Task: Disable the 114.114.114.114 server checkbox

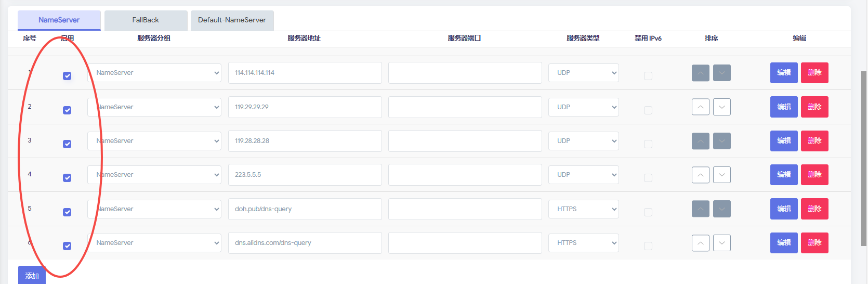Action: [67, 76]
